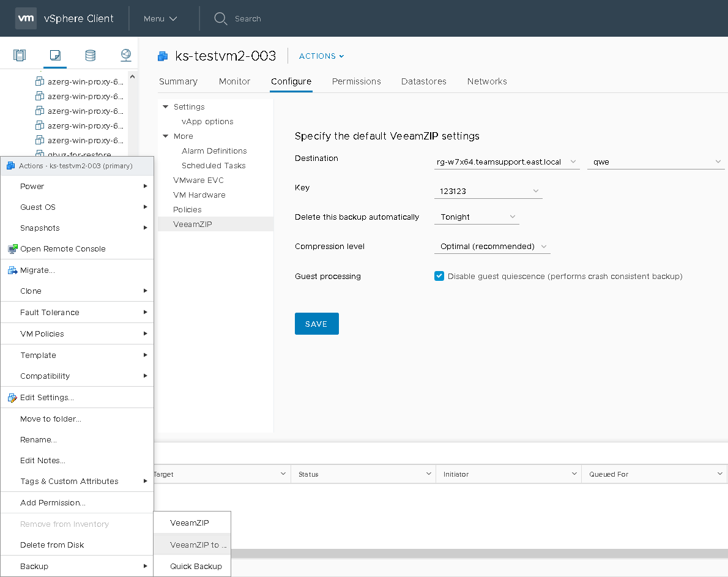Open the Backup submenu
Image resolution: width=728 pixels, height=577 pixels.
click(77, 567)
